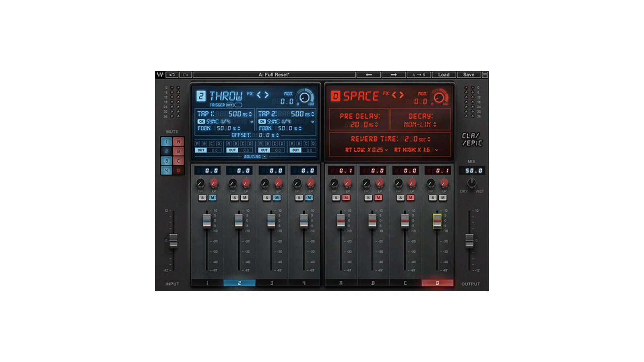The height and width of the screenshot is (362, 644).
Task: Go to the next preset arrow
Action: pos(394,75)
